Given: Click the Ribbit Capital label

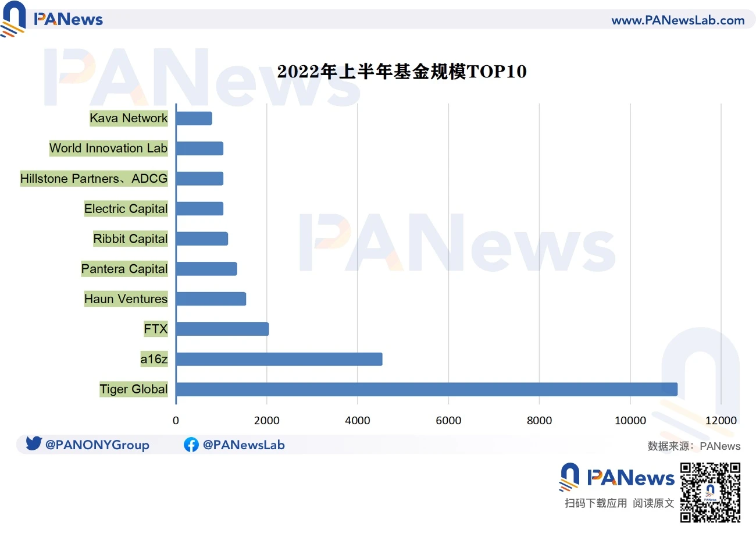Looking at the screenshot, I should pyautogui.click(x=130, y=239).
